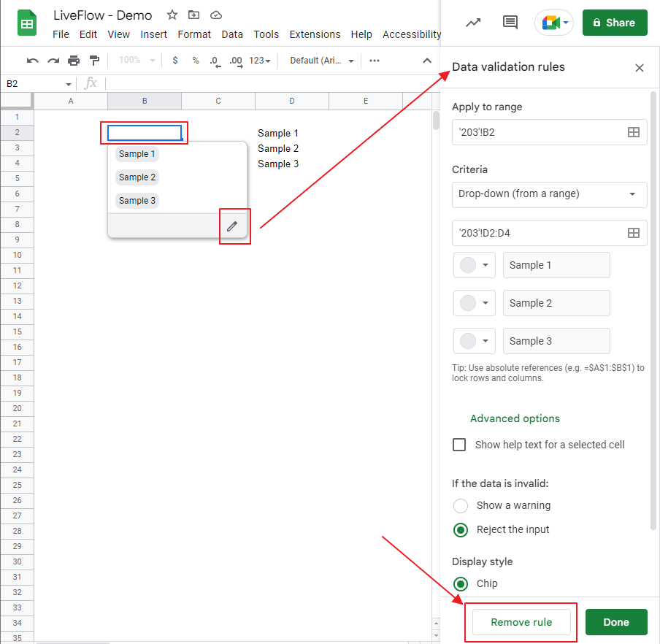
Task: Open color dropdown for Sample 1
Action: (475, 265)
